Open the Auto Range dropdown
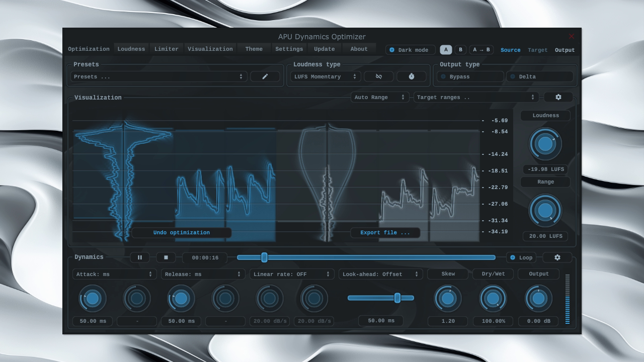The image size is (644, 362). 380,97
